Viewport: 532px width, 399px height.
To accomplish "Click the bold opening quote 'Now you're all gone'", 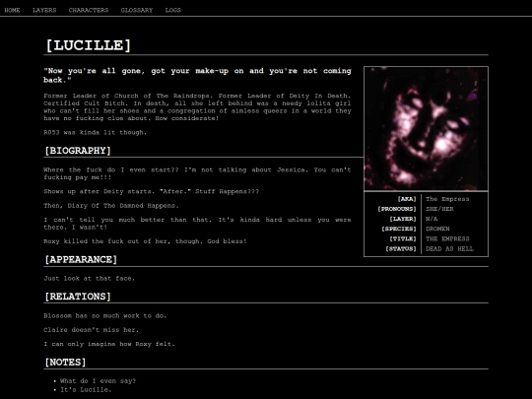I will pyautogui.click(x=197, y=75).
